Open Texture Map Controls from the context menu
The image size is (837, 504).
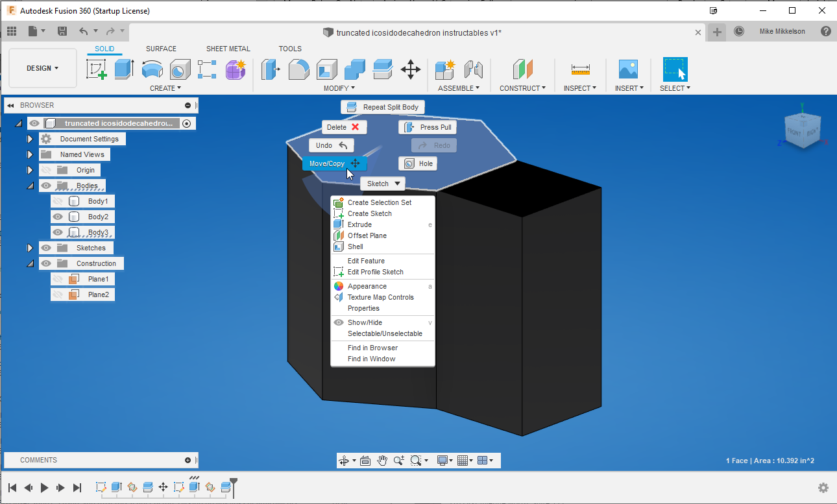pos(381,297)
